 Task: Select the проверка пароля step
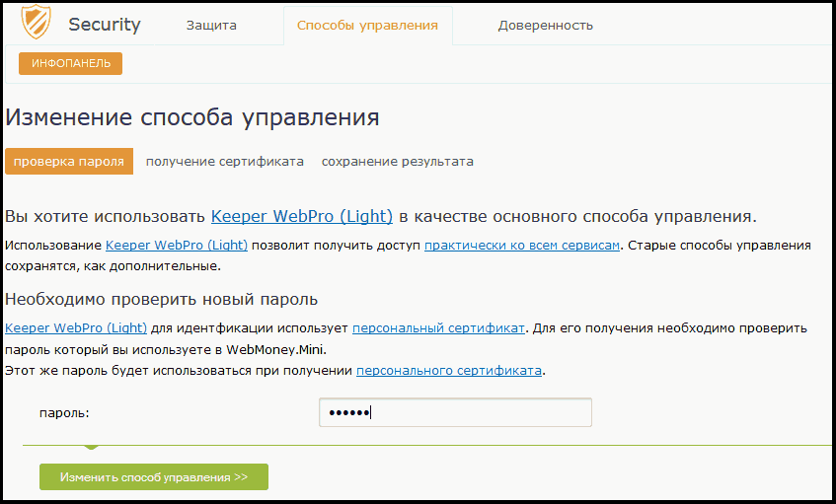pyautogui.click(x=69, y=162)
